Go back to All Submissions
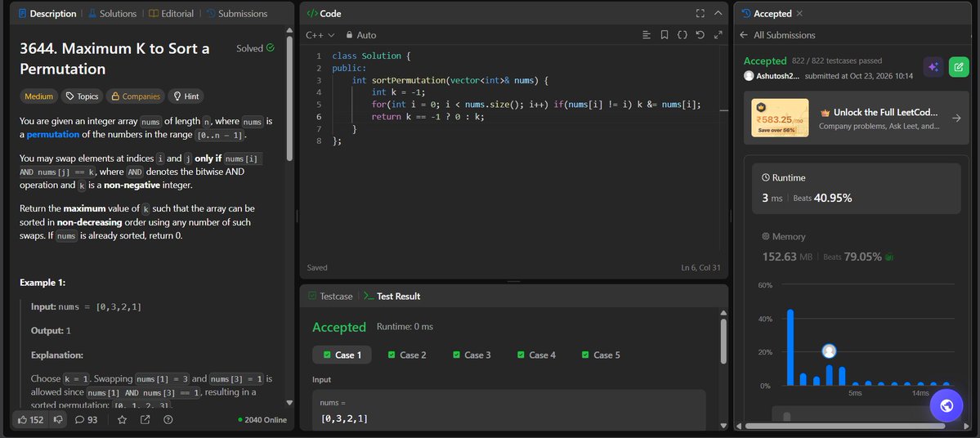The height and width of the screenshot is (438, 980). (776, 35)
